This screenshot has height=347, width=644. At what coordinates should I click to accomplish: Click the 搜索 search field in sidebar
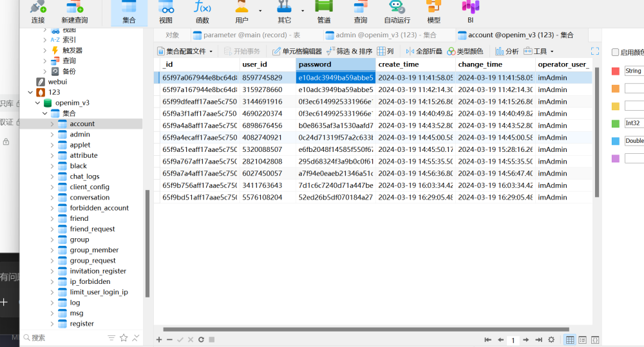(64, 337)
